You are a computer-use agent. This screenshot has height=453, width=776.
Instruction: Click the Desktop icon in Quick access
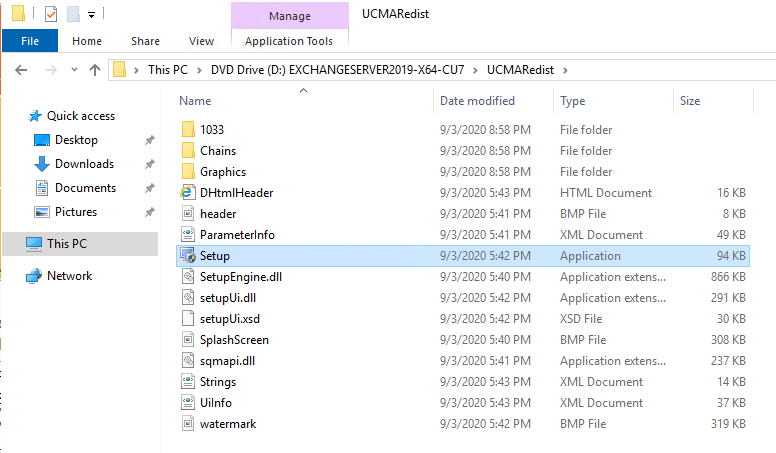42,140
